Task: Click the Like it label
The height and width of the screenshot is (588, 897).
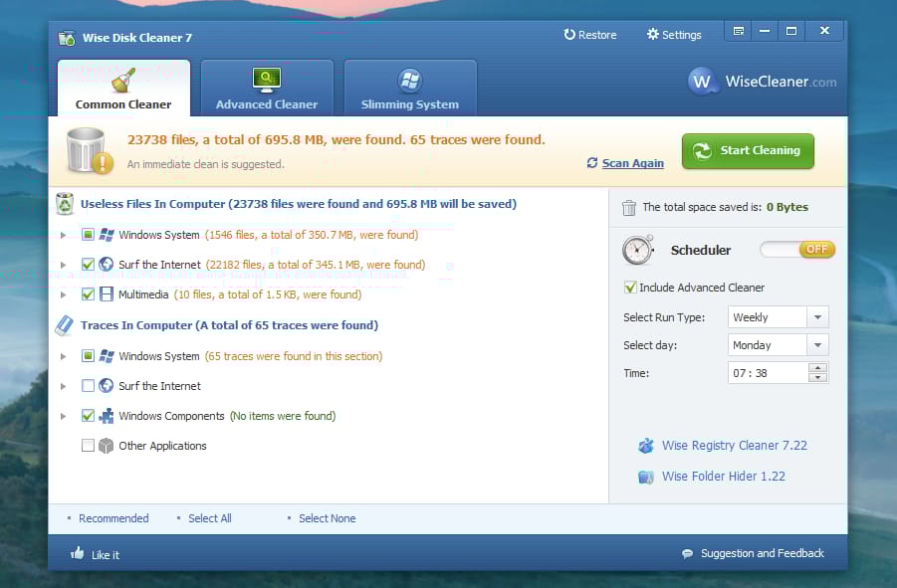Action: [106, 555]
